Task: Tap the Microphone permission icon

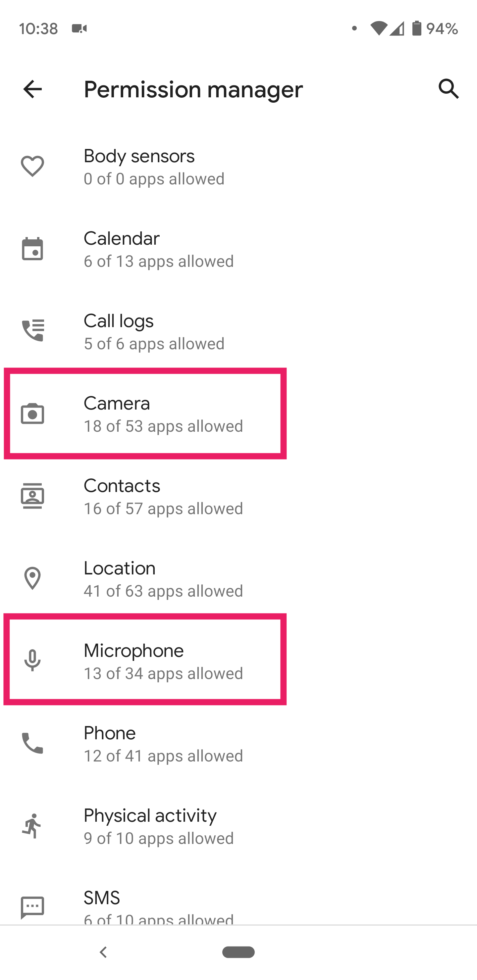Action: pos(32,661)
